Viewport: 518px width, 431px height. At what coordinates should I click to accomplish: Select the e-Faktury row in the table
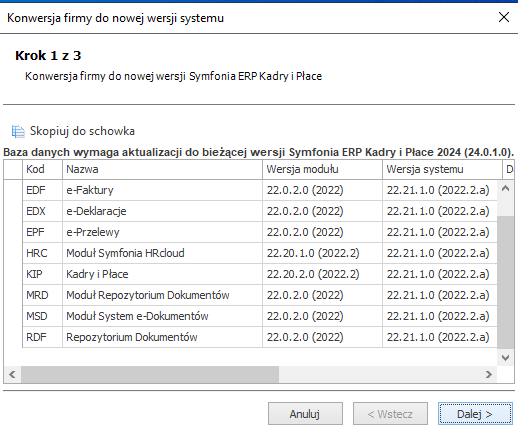(x=260, y=190)
